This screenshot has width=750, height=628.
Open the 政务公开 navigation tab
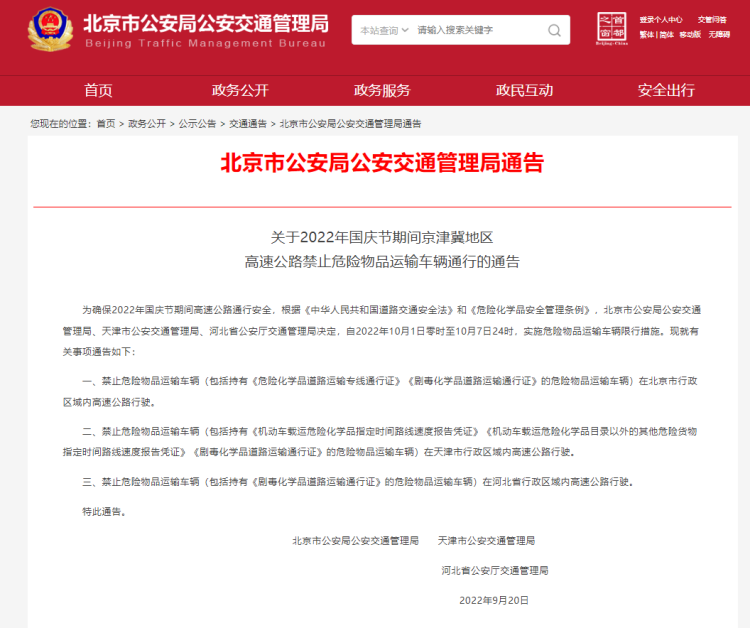(x=240, y=90)
